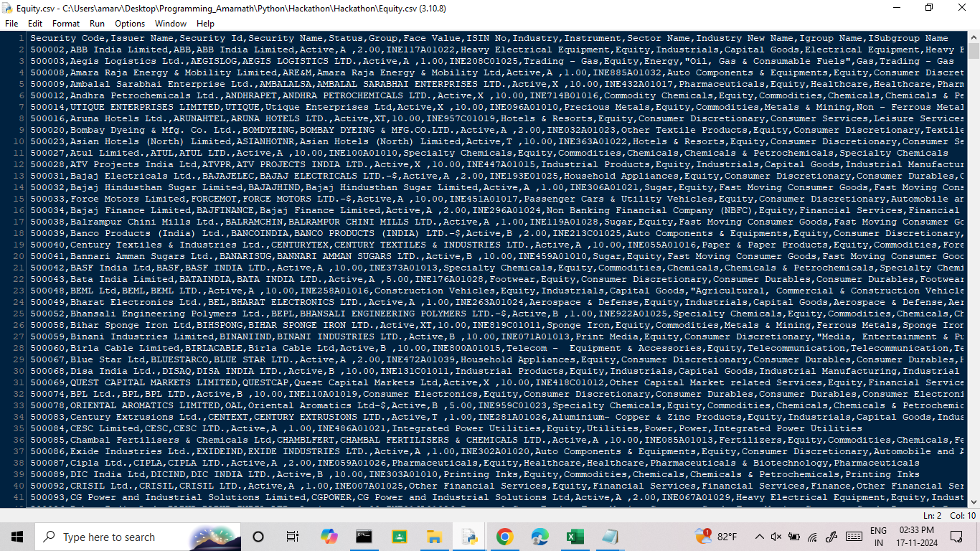Open the Edit menu
The image size is (980, 551).
point(35,24)
